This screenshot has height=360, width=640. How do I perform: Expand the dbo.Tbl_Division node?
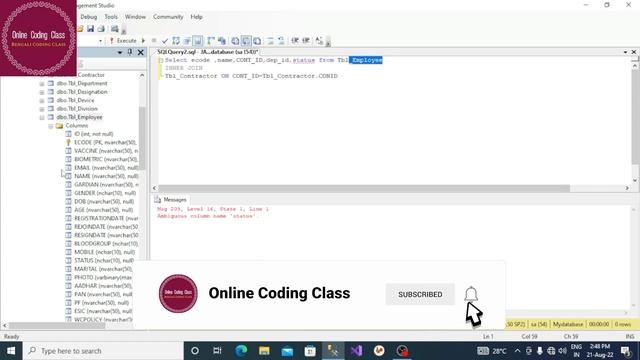click(42, 109)
